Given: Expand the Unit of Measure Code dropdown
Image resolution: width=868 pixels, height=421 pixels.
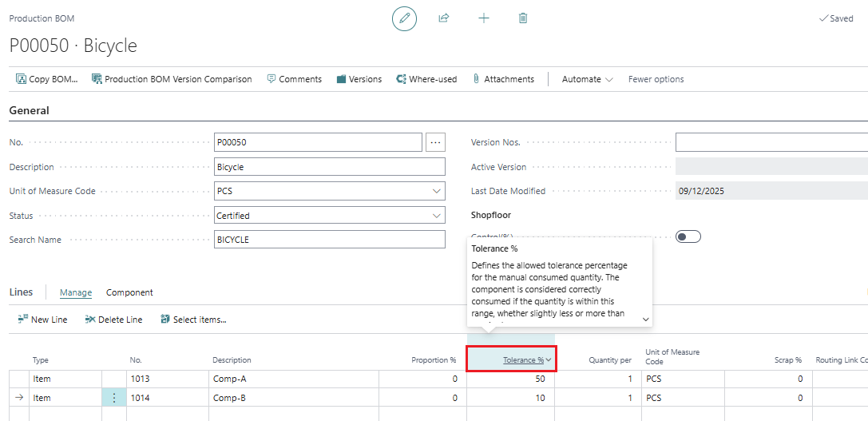Looking at the screenshot, I should [436, 192].
